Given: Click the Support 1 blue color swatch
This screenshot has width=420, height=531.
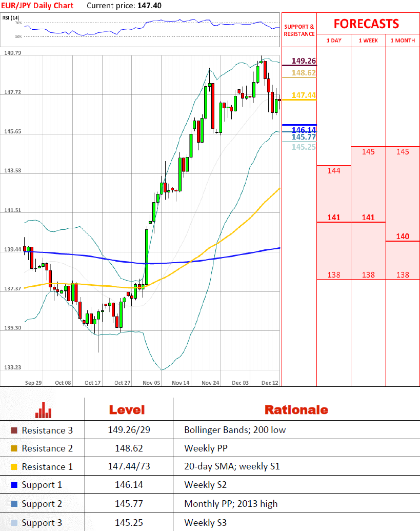Looking at the screenshot, I should click(14, 485).
